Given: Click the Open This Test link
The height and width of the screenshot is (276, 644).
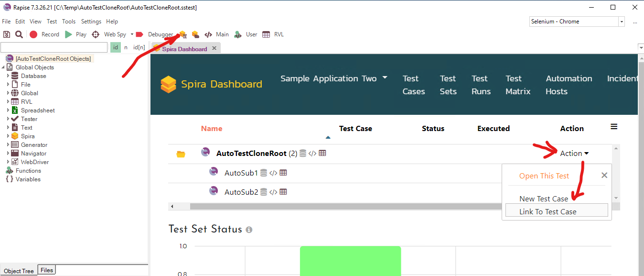Looking at the screenshot, I should (x=544, y=176).
